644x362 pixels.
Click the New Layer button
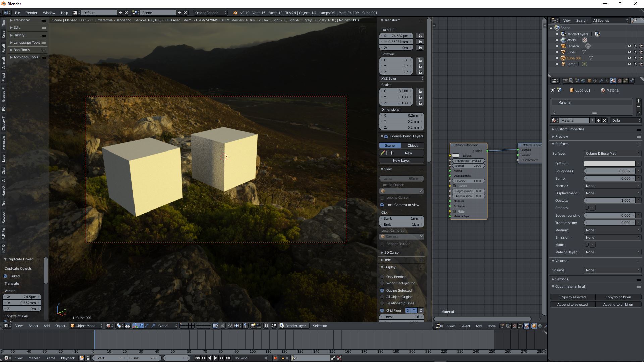[x=401, y=160]
